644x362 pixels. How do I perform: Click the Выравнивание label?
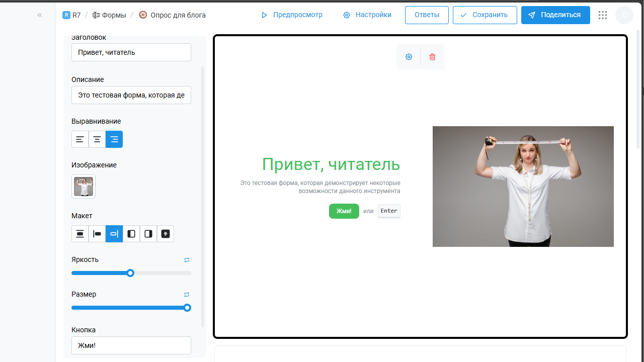pos(96,121)
